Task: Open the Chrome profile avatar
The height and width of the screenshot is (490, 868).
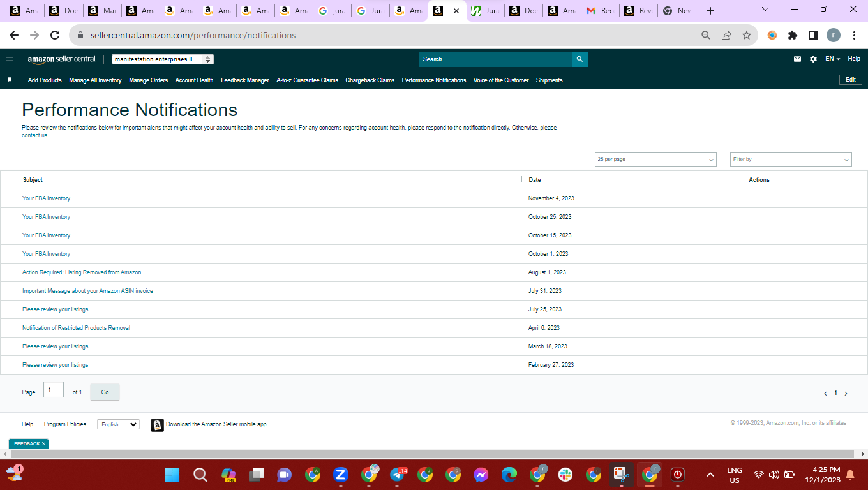Action: [x=834, y=36]
